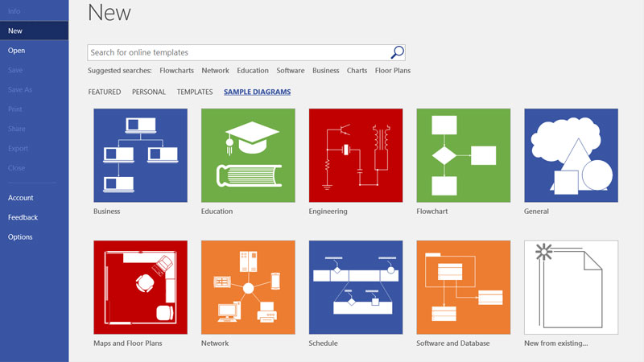The image size is (644, 362).
Task: Choose the Network diagram template icon
Action: coord(248,287)
